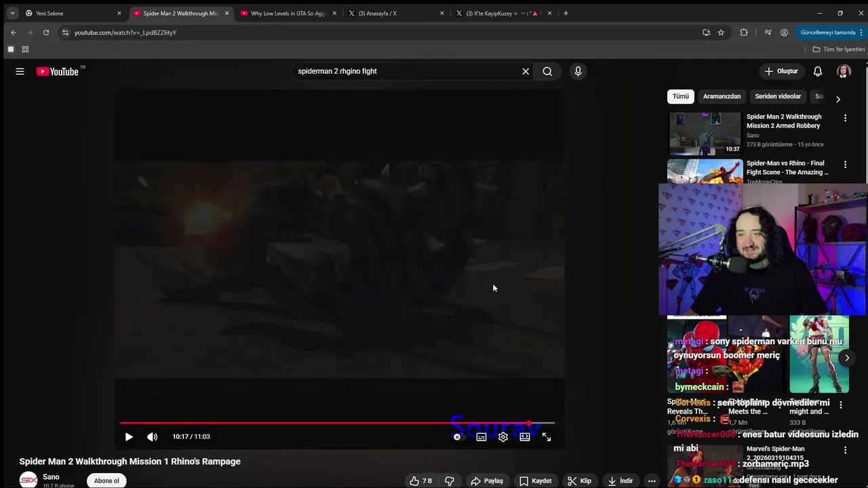Switch to Why Low Levels in GTA tab

coord(288,13)
